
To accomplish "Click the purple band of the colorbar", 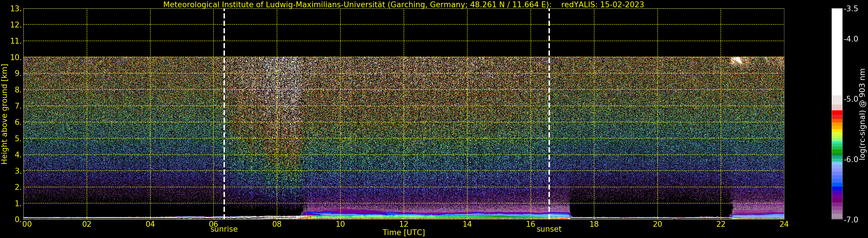I will [837, 196].
